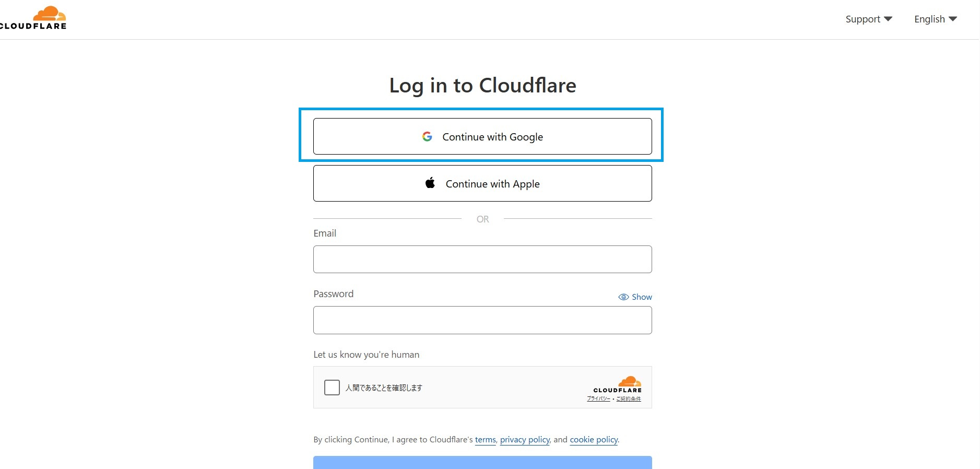Open the cookie policy link
980x469 pixels.
point(594,440)
